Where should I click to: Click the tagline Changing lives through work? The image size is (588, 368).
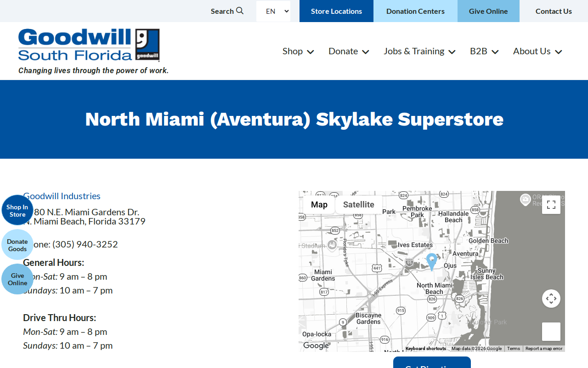pyautogui.click(x=94, y=70)
